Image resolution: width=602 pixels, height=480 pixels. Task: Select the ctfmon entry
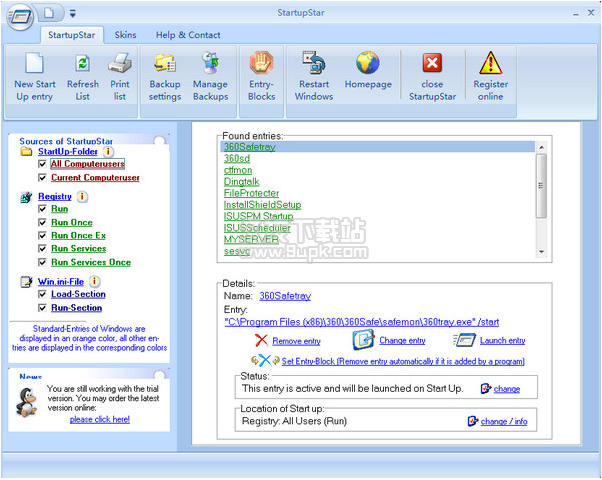pos(238,170)
